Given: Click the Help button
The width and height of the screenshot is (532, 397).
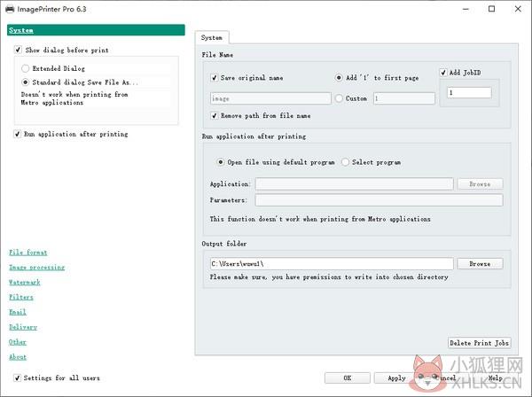Looking at the screenshot, I should tap(496, 378).
